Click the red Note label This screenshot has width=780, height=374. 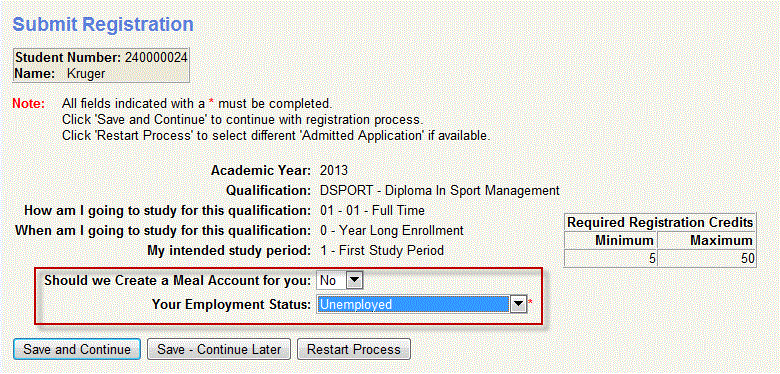(28, 104)
